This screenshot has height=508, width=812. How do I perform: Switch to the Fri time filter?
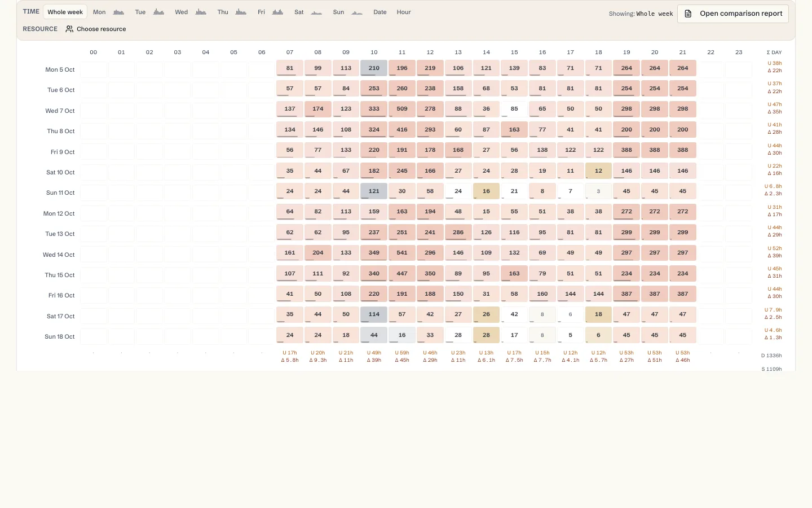coord(261,12)
